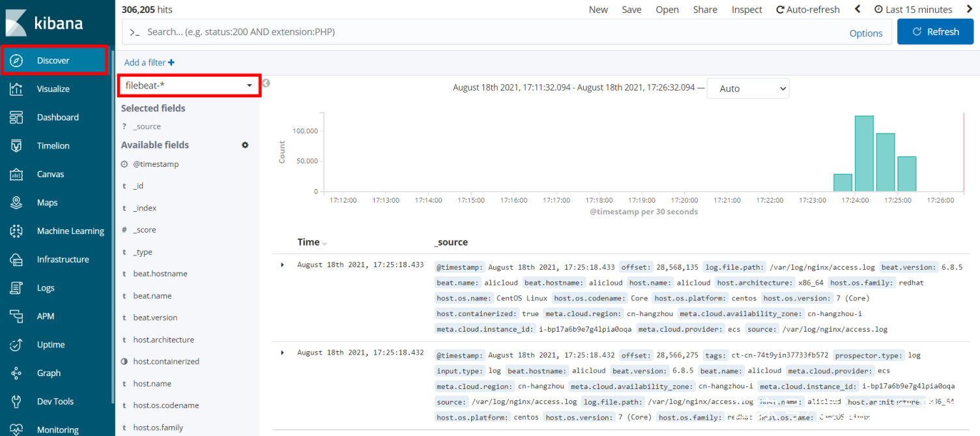Screen dimensions: 980x436
Task: Expand the 17:25:18.432 log row
Action: [282, 353]
